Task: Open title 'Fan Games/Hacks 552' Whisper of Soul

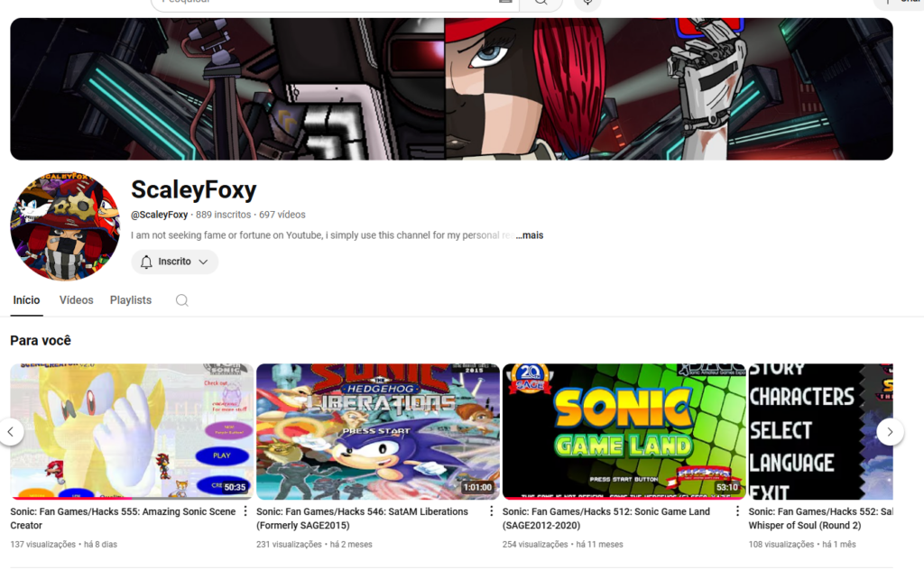Action: (821, 519)
